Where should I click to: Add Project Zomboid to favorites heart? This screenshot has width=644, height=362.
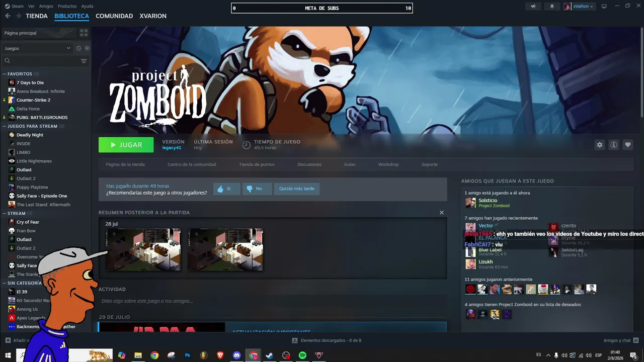[628, 145]
